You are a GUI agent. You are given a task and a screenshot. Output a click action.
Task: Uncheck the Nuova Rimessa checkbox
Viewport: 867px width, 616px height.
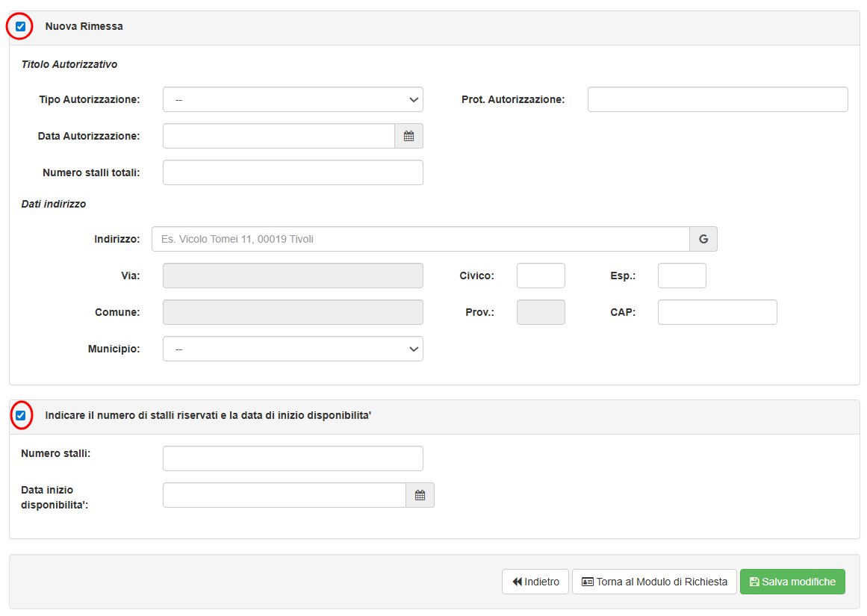[x=20, y=27]
